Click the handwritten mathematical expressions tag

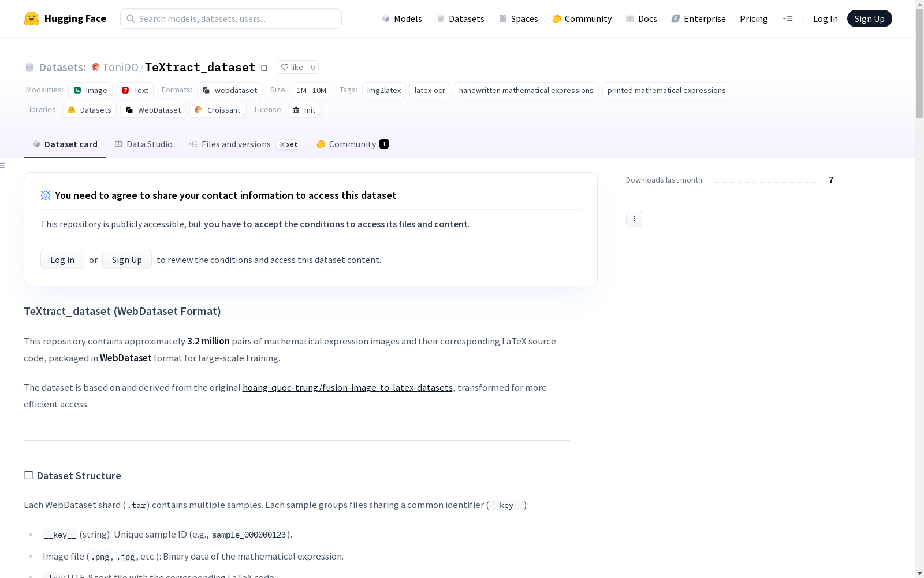[x=526, y=90]
